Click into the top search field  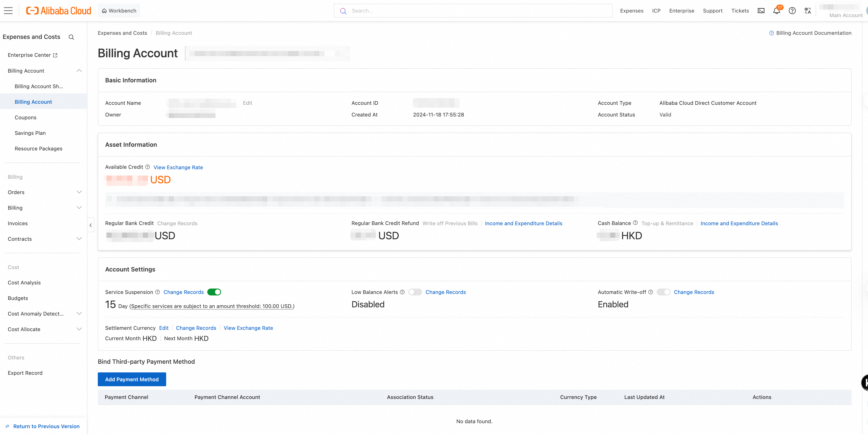[x=479, y=11]
